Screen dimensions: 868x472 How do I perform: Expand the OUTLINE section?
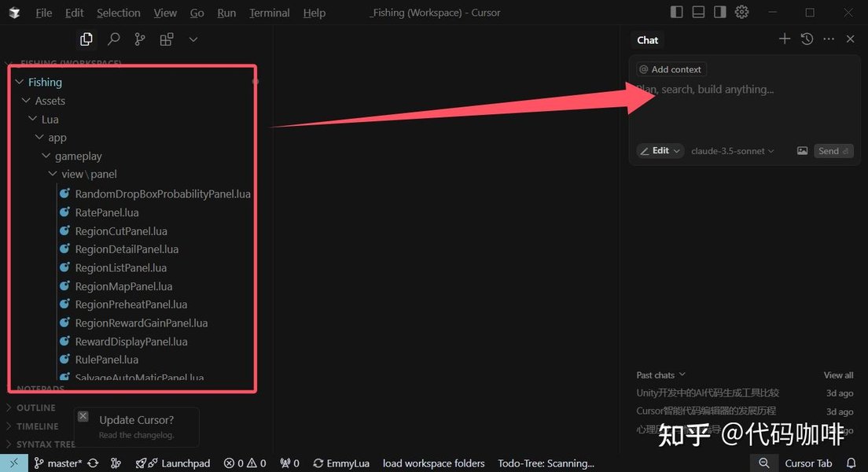35,407
